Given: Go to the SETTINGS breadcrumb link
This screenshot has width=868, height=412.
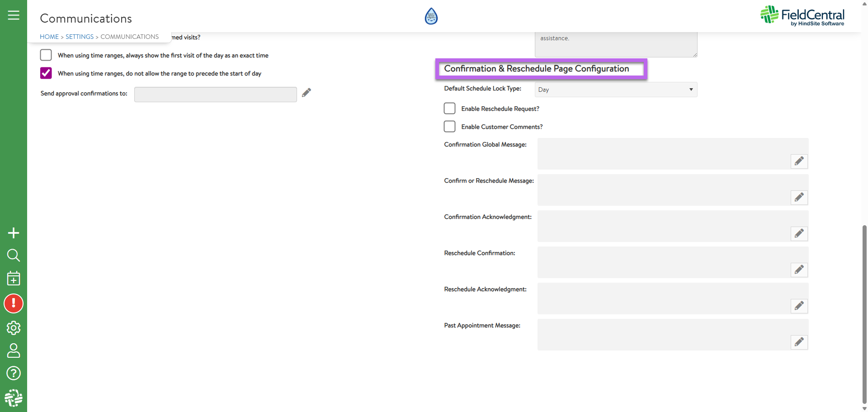Looking at the screenshot, I should point(80,37).
